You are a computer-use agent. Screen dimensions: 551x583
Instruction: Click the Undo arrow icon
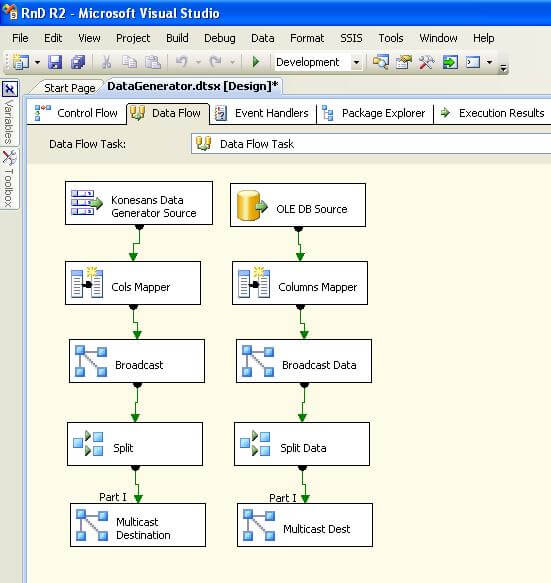click(x=181, y=61)
